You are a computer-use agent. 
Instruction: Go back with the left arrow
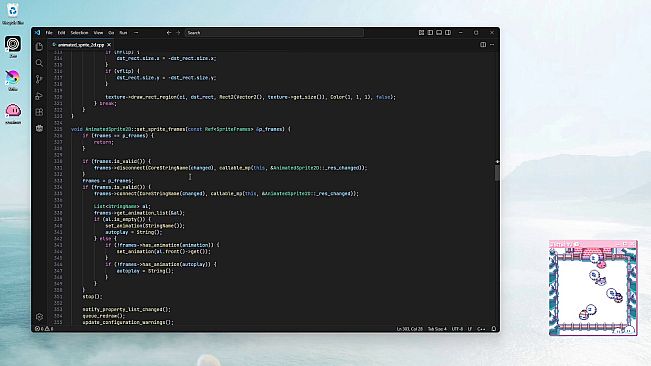tap(169, 32)
